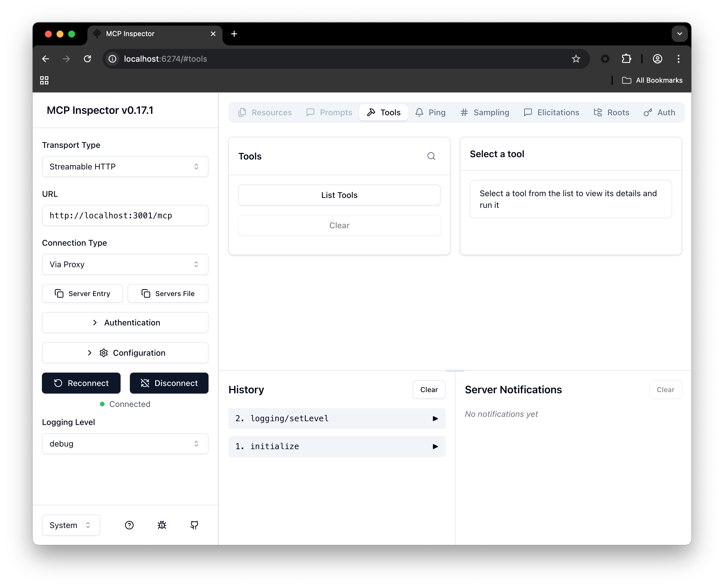Switch to the Resources tab
Viewport: 724px width, 588px height.
point(265,112)
